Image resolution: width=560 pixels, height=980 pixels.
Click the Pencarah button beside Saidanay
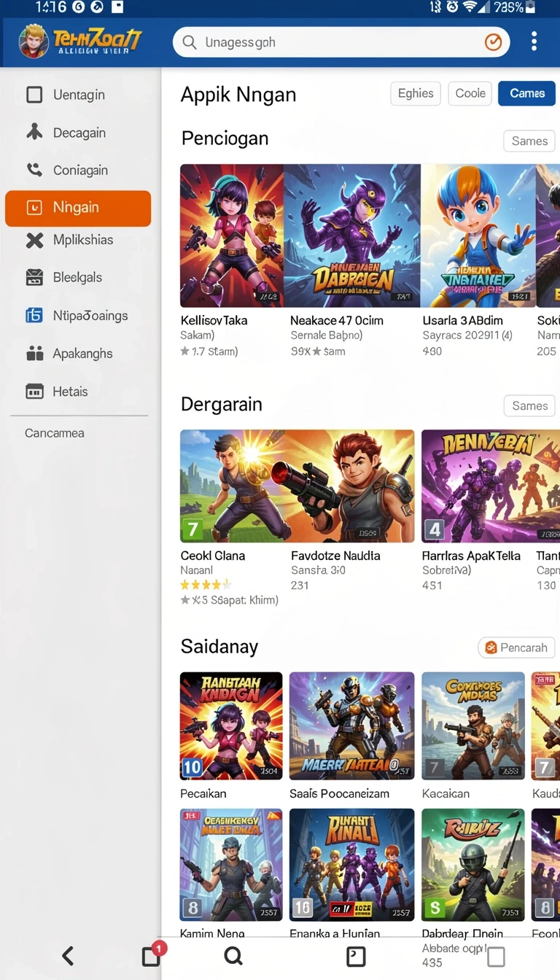point(517,647)
